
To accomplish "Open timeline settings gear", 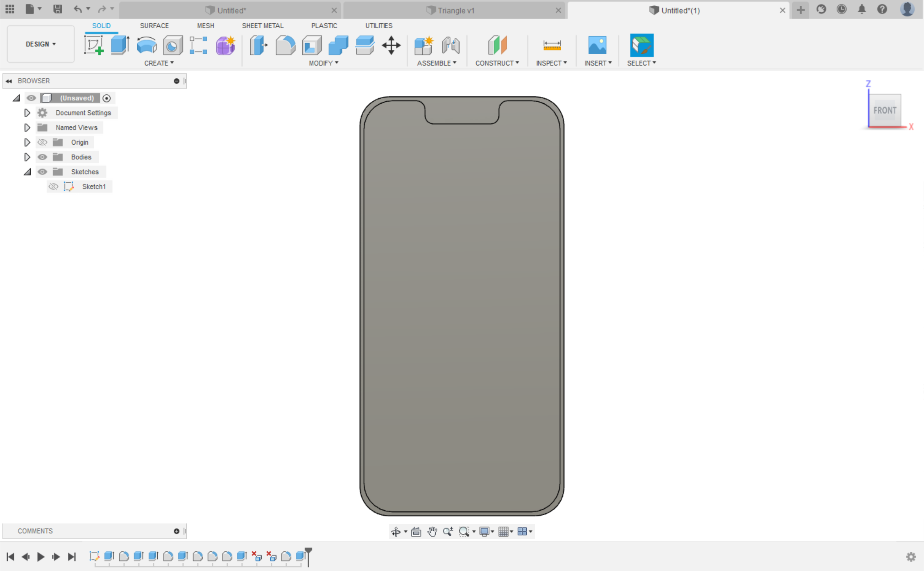I will (x=911, y=557).
